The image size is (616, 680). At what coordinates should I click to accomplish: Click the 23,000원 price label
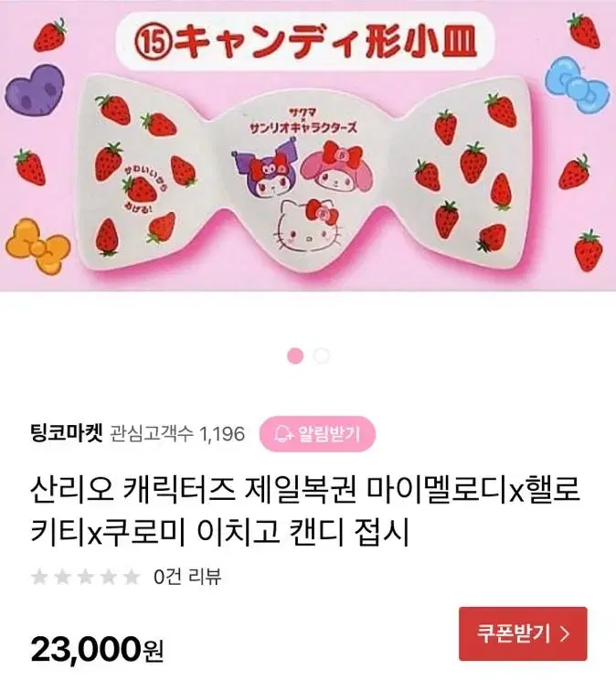[x=97, y=650]
